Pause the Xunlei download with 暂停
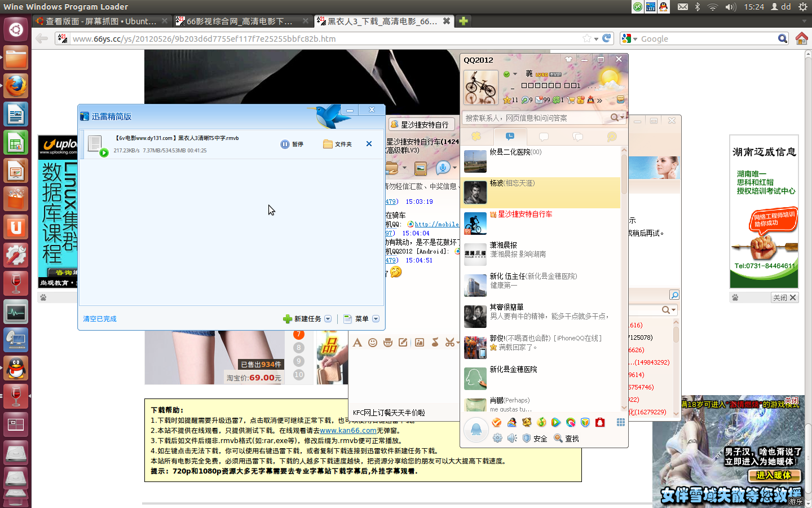The width and height of the screenshot is (812, 508). pos(292,144)
